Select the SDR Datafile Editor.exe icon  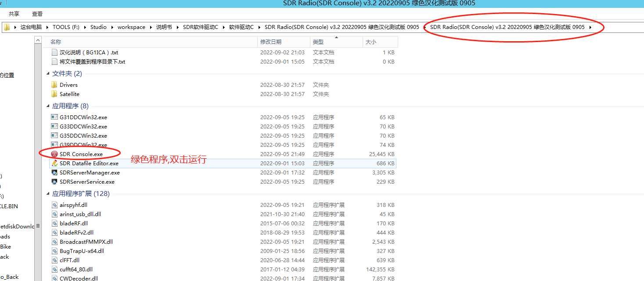54,163
